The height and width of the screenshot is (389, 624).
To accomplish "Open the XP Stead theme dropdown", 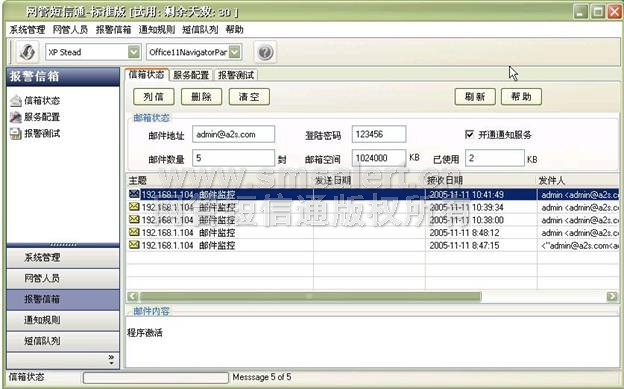I will click(134, 52).
